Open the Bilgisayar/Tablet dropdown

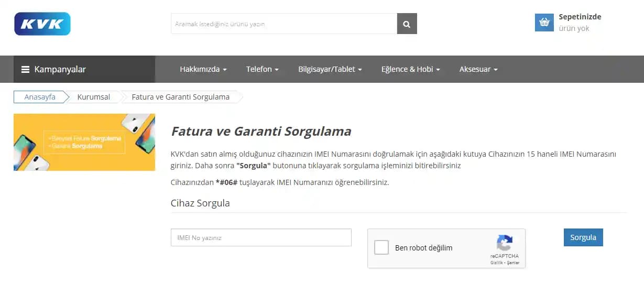(330, 69)
